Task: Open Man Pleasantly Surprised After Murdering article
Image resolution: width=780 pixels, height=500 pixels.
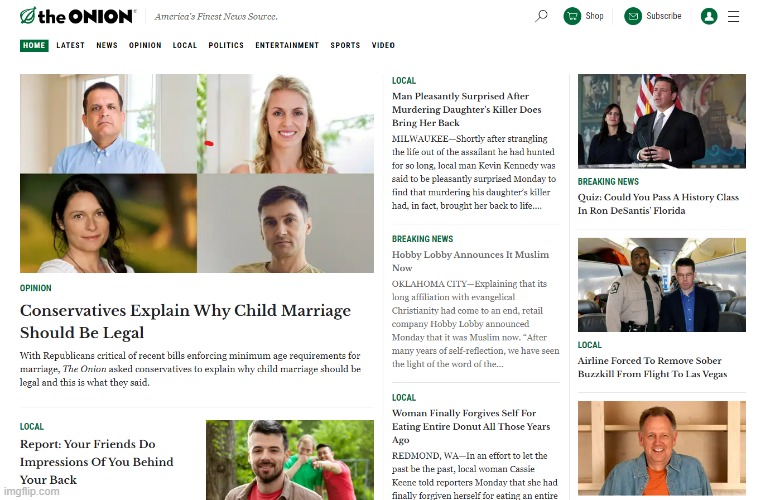Action: tap(467, 109)
